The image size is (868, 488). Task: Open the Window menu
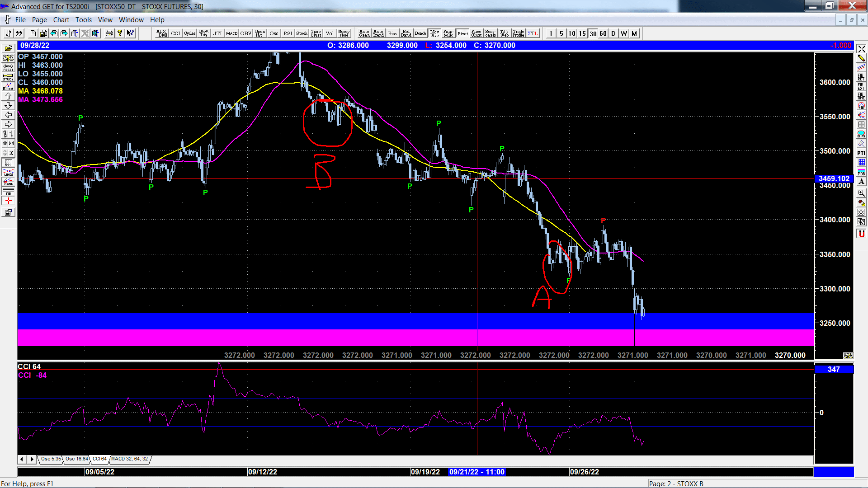131,20
